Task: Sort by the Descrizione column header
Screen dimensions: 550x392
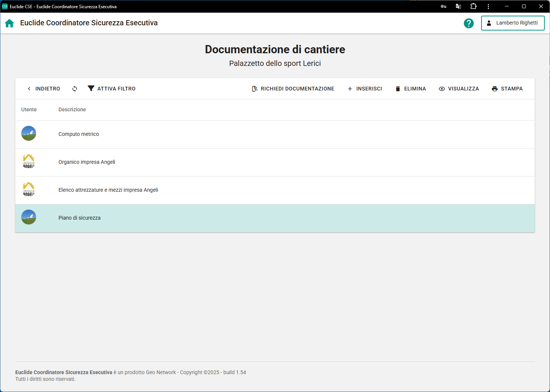Action: [x=72, y=109]
